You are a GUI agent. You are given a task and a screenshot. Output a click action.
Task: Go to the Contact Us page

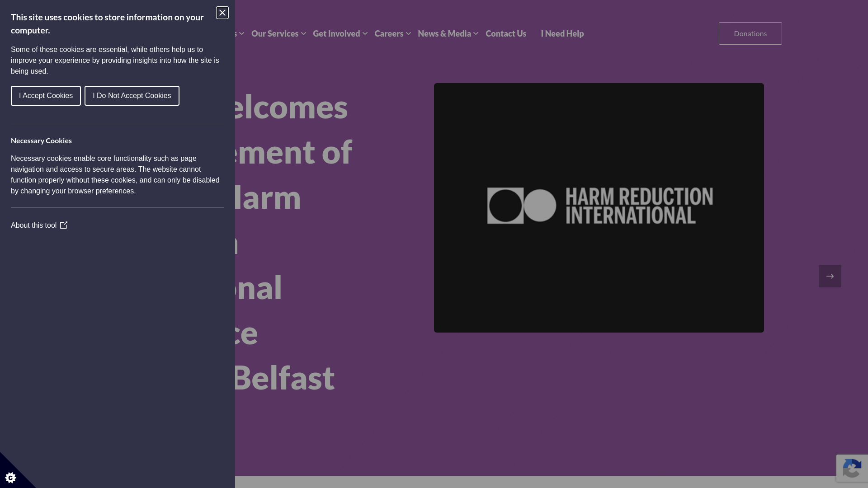tap(506, 33)
